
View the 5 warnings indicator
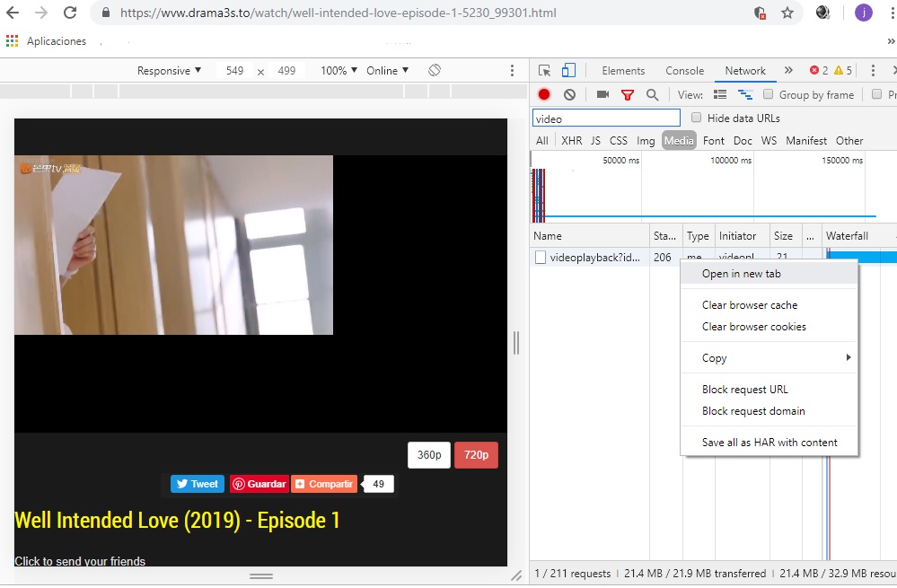(x=842, y=70)
